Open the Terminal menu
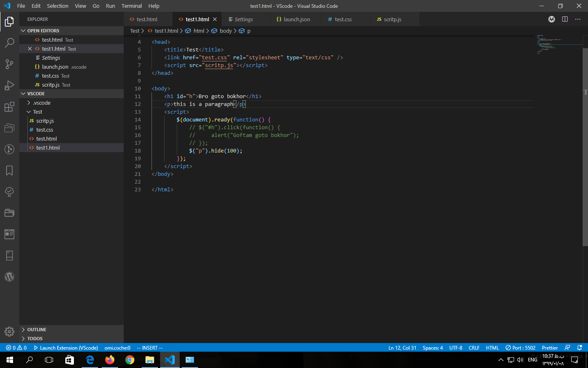The image size is (588, 368). [131, 6]
